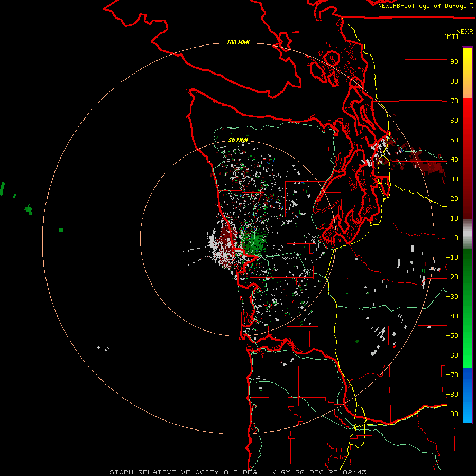Click the 60 value on the velocity scale
476x476 pixels.
[454, 121]
